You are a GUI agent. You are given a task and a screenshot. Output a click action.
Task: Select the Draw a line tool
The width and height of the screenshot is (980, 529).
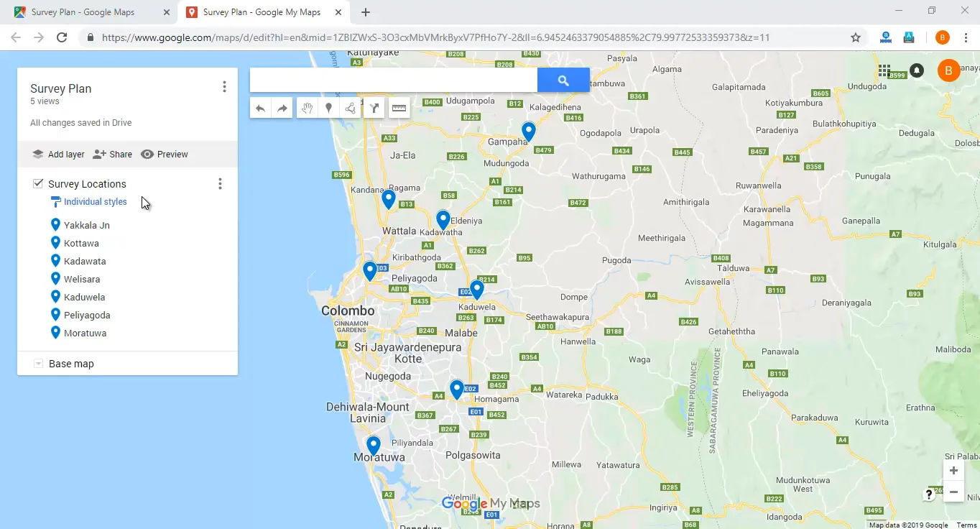(x=351, y=109)
